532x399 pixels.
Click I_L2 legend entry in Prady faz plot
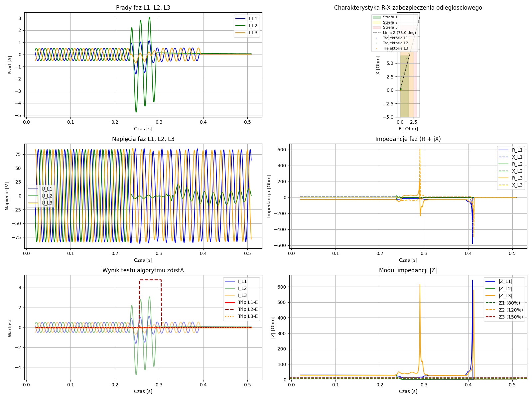253,26
